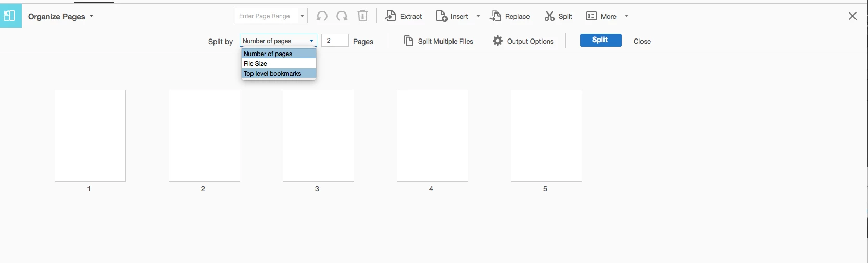The height and width of the screenshot is (263, 868).
Task: Click the Split scissors tool
Action: point(558,16)
